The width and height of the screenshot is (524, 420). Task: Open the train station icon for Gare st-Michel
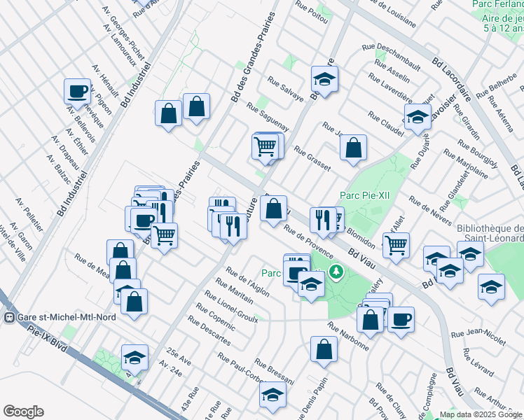point(9,318)
